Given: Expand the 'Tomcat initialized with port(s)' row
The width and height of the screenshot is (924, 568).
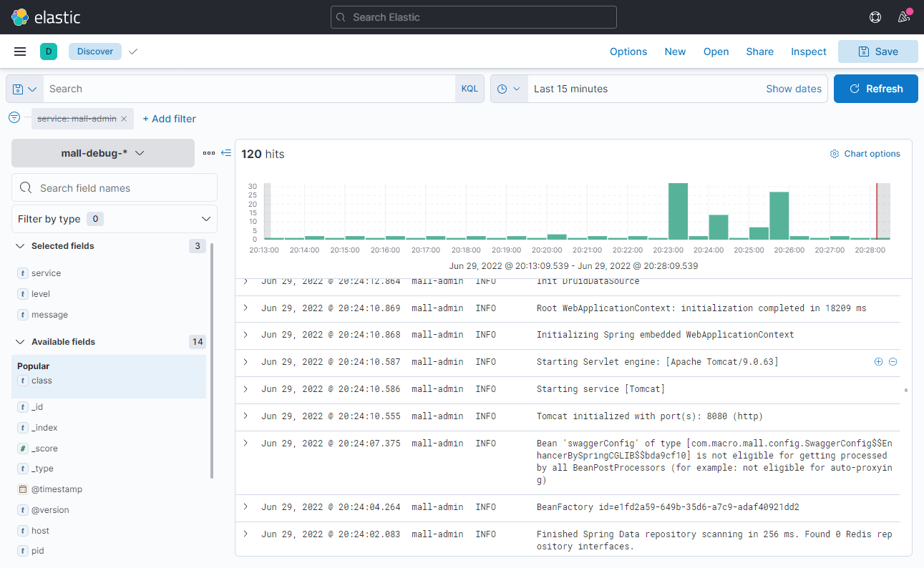Looking at the screenshot, I should pos(245,416).
